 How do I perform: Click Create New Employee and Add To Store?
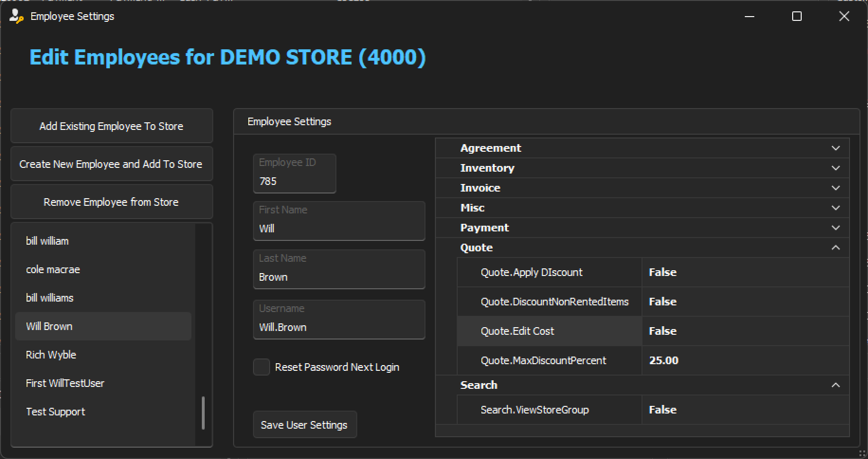[x=111, y=164]
